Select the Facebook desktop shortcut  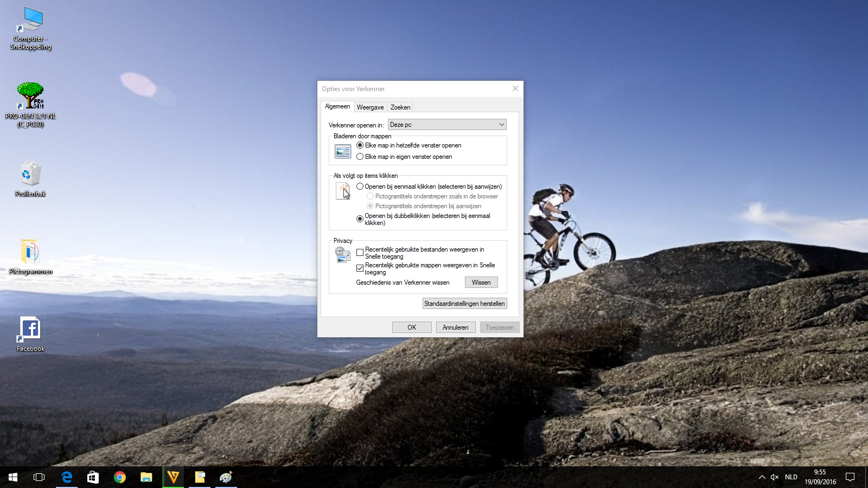(x=30, y=333)
